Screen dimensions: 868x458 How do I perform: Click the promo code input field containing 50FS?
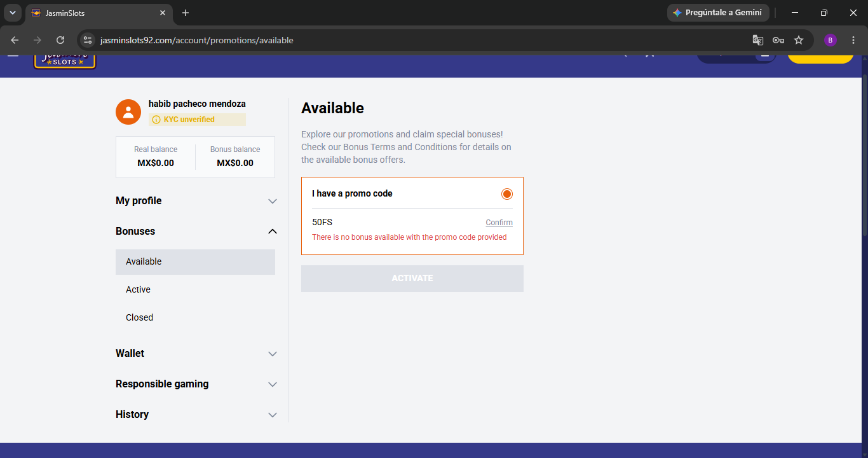[394, 223]
